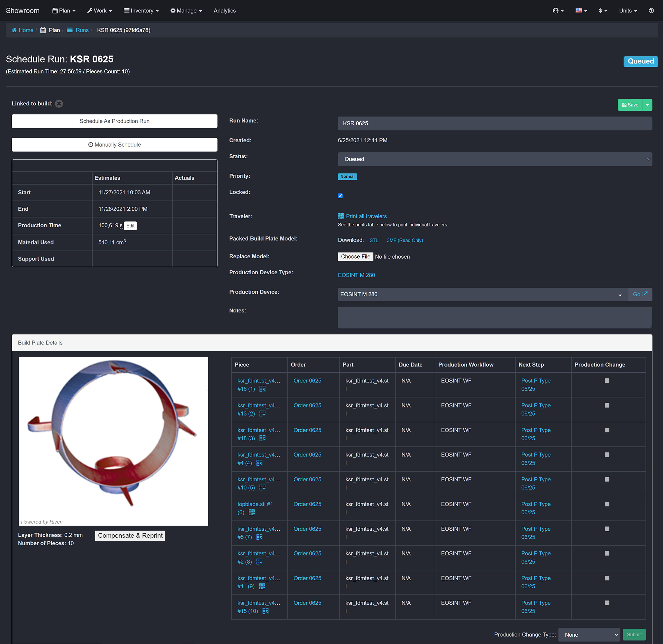The width and height of the screenshot is (663, 644).
Task: Open the Work menu
Action: [x=100, y=10]
